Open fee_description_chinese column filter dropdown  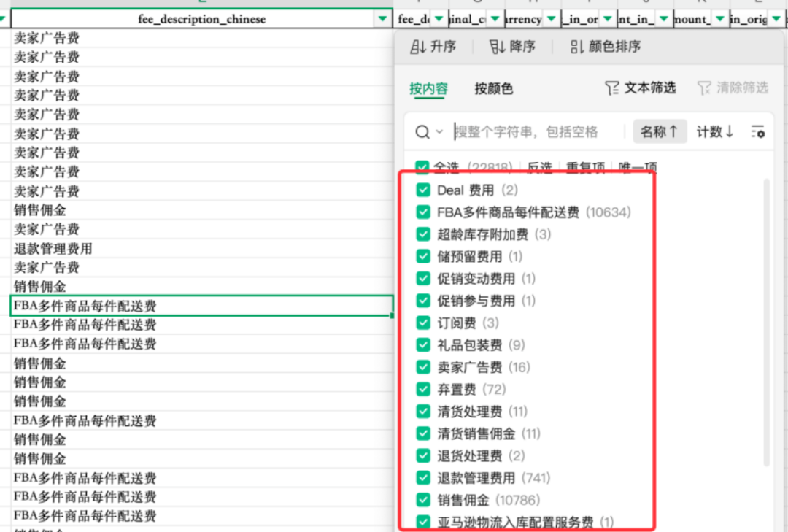point(382,18)
